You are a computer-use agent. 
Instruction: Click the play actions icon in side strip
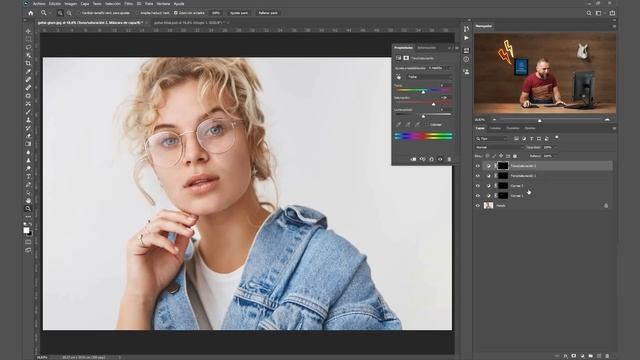tap(466, 38)
